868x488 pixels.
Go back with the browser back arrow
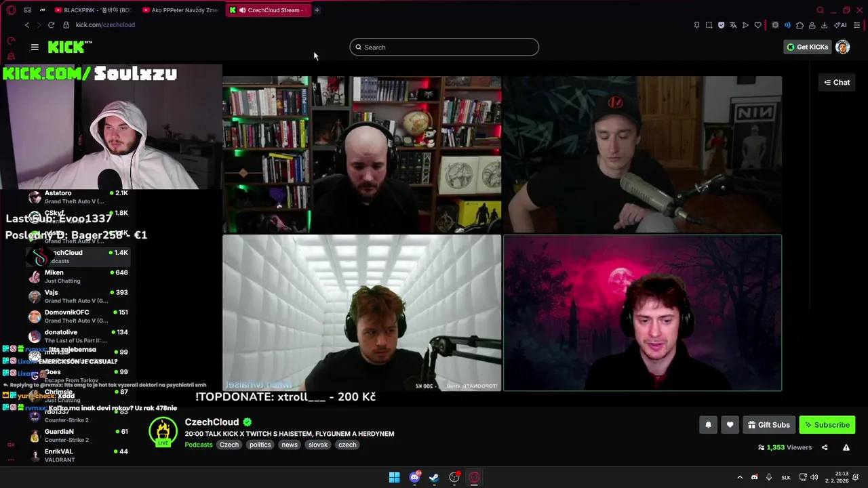click(x=27, y=25)
